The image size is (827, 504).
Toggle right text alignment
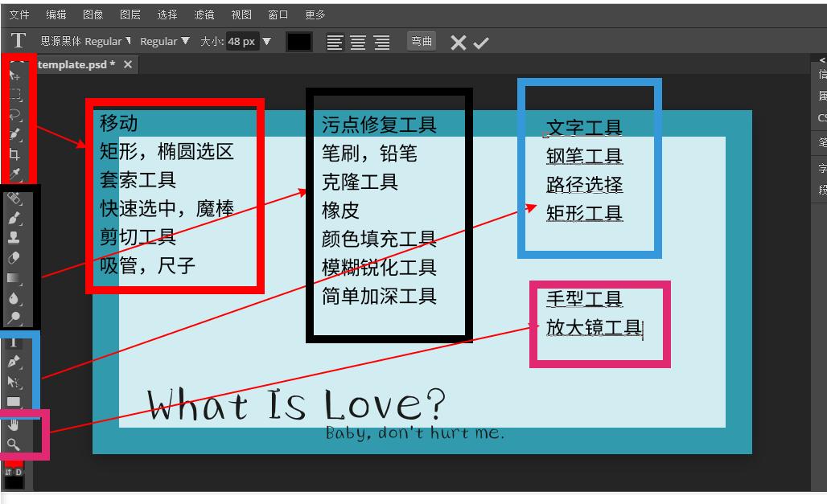click(380, 42)
